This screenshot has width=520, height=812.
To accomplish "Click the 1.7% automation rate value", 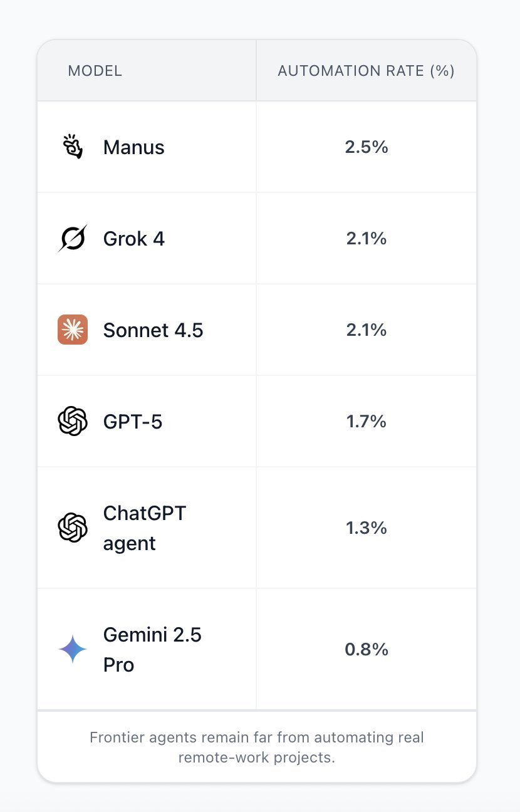I will pyautogui.click(x=367, y=422).
